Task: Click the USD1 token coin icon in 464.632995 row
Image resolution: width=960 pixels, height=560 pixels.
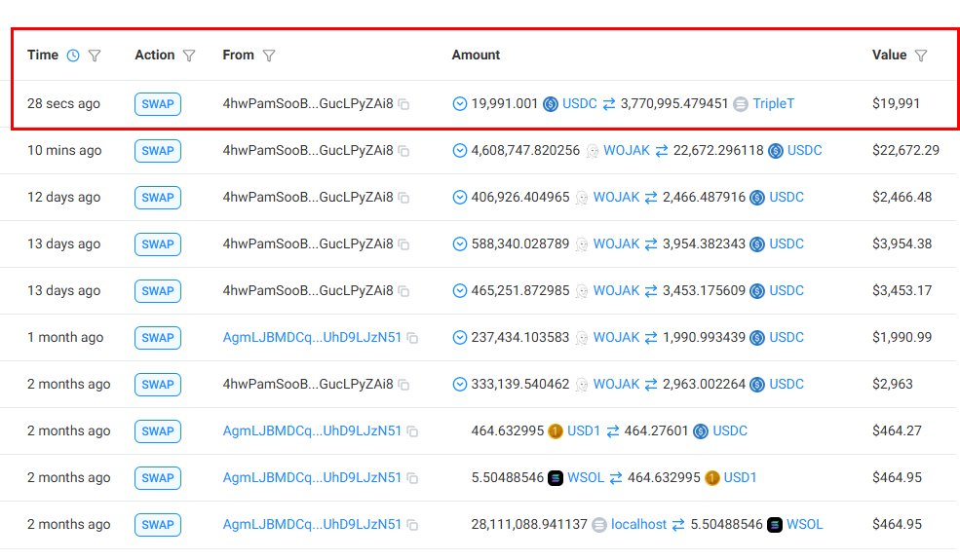Action: 556,430
